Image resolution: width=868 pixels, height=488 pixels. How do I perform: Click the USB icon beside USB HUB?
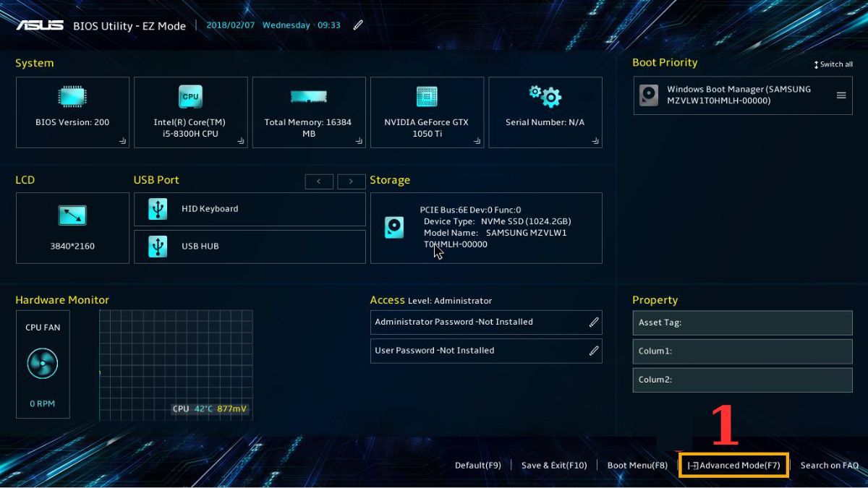(158, 247)
